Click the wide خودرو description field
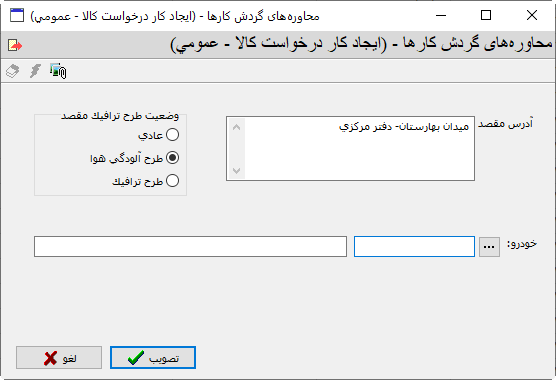The image size is (556, 380). point(190,246)
